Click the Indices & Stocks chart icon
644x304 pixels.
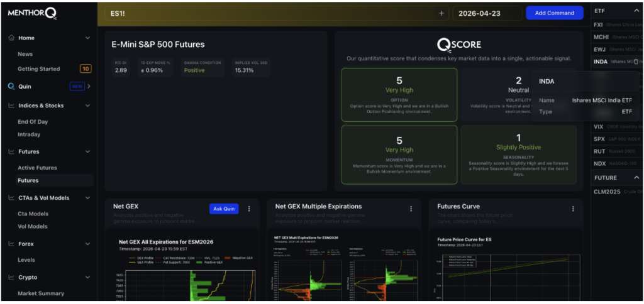click(11, 106)
